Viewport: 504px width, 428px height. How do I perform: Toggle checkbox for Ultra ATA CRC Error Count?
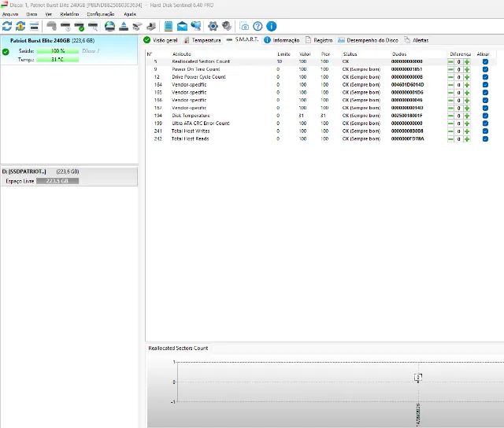click(485, 124)
